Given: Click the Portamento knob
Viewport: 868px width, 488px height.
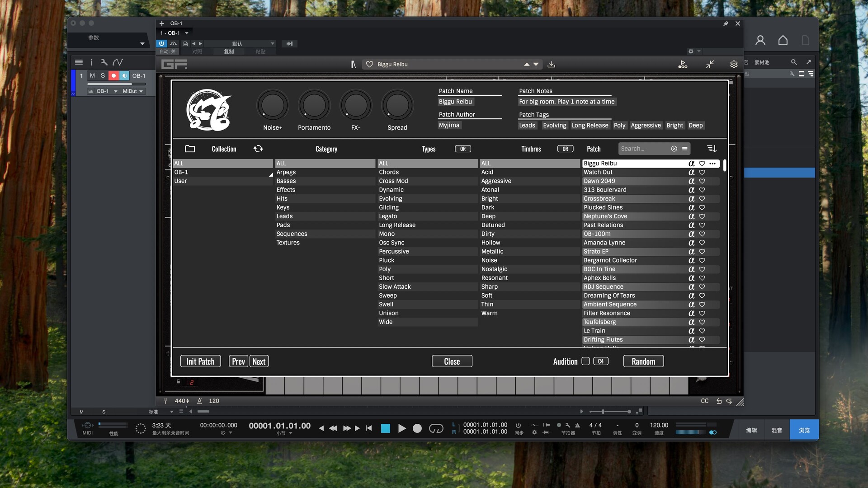Looking at the screenshot, I should [314, 106].
